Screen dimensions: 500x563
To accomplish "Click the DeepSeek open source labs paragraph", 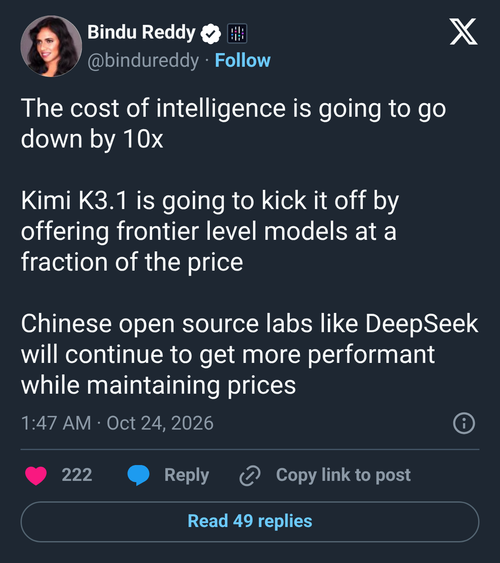I will (249, 354).
